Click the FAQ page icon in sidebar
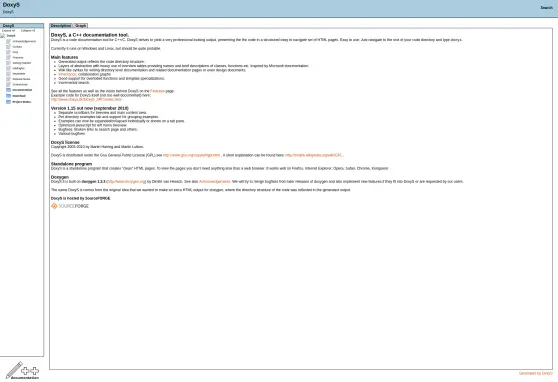This screenshot has width=558, height=382. pyautogui.click(x=9, y=52)
